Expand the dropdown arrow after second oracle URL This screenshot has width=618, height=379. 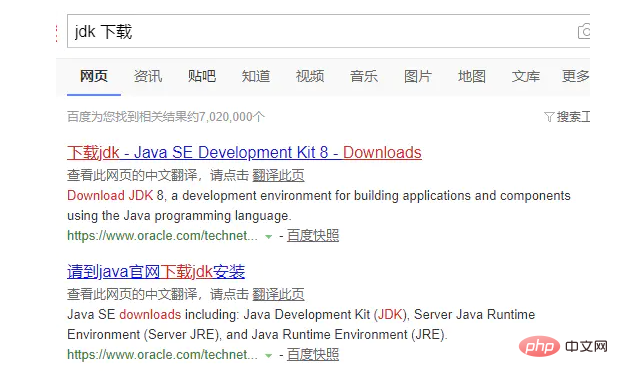(x=269, y=356)
